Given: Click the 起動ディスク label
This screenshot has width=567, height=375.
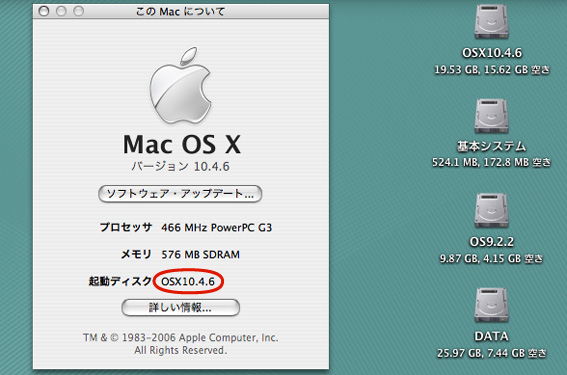Looking at the screenshot, I should coord(120,281).
